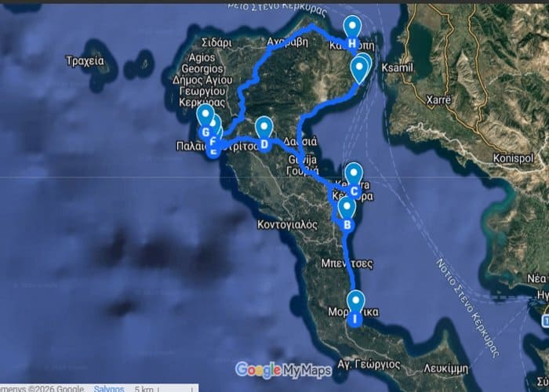The image size is (549, 392).
Task: Click the Κοντογιαλός place label
Action: [288, 224]
